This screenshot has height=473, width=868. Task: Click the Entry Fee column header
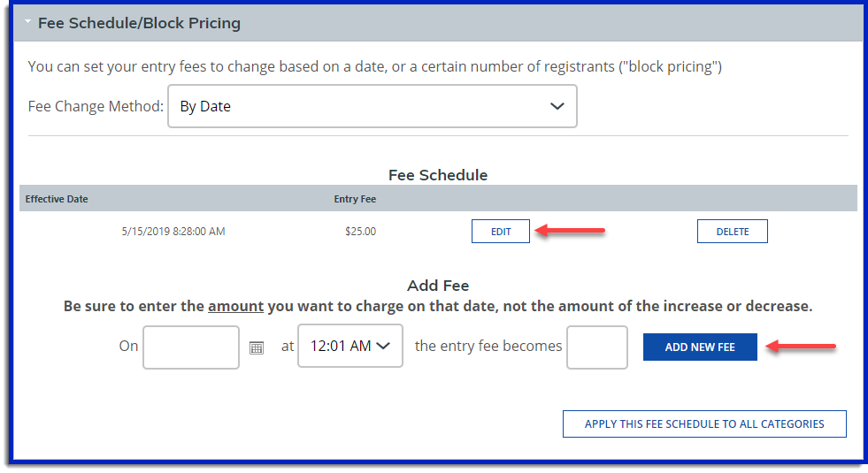pos(355,199)
